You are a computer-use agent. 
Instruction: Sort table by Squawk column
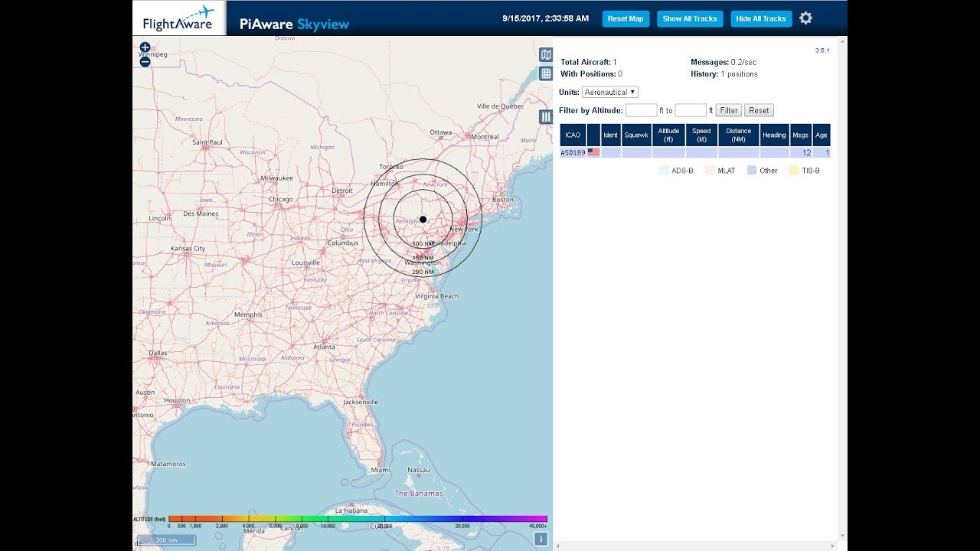tap(636, 135)
